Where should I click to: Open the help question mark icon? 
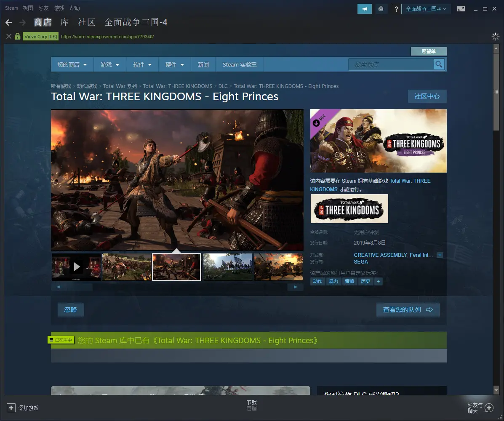click(x=396, y=9)
